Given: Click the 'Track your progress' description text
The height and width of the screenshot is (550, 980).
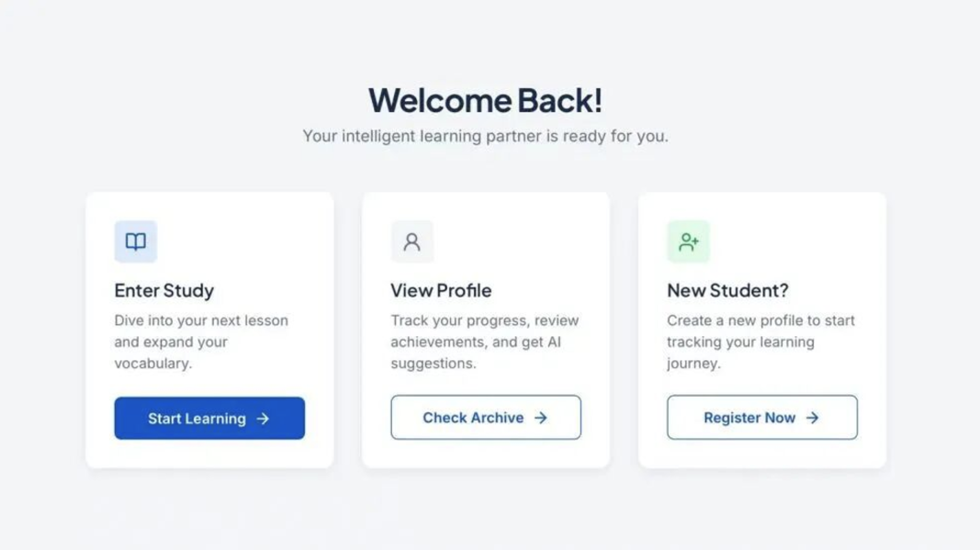Looking at the screenshot, I should tap(484, 342).
